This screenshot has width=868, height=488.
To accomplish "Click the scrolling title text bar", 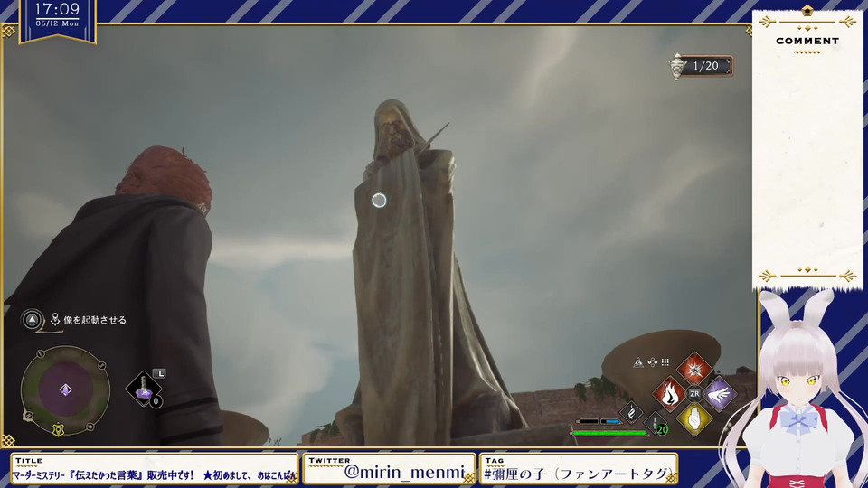I will pyautogui.click(x=155, y=475).
